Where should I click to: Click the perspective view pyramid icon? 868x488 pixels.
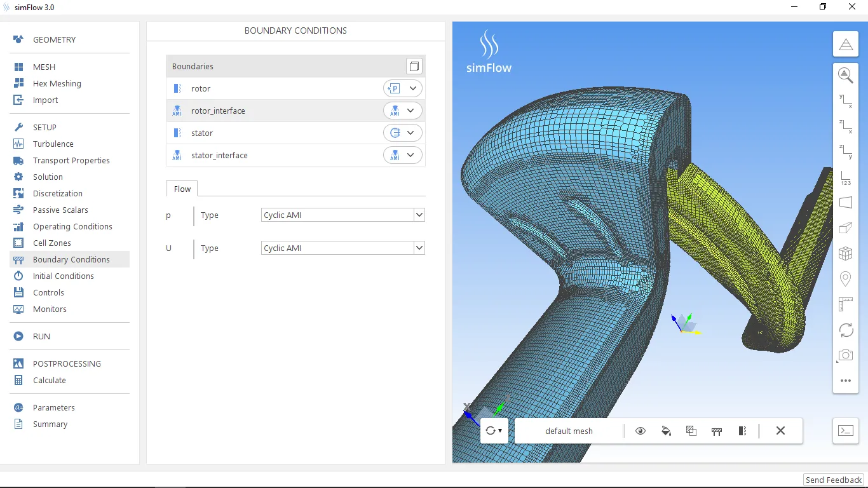tap(846, 44)
